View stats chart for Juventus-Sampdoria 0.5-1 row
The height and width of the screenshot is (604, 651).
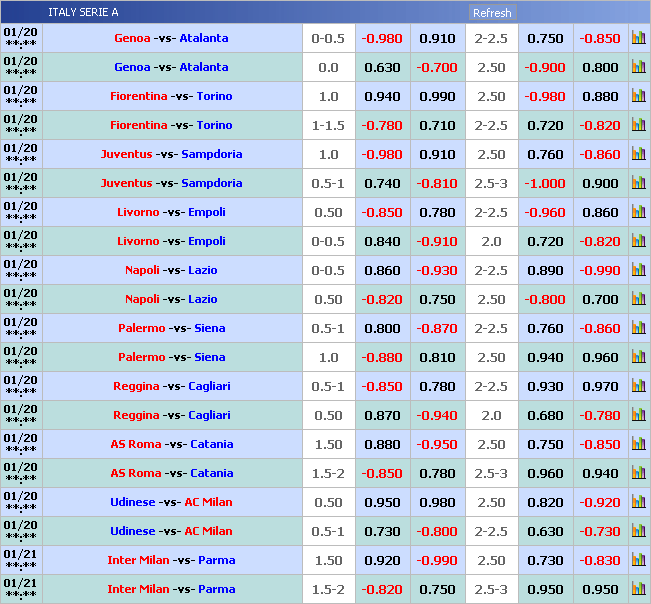[638, 184]
